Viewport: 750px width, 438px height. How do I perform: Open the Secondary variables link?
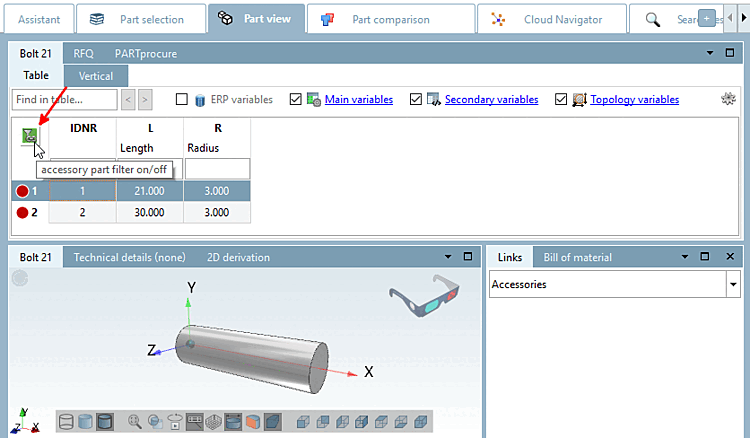click(x=491, y=99)
